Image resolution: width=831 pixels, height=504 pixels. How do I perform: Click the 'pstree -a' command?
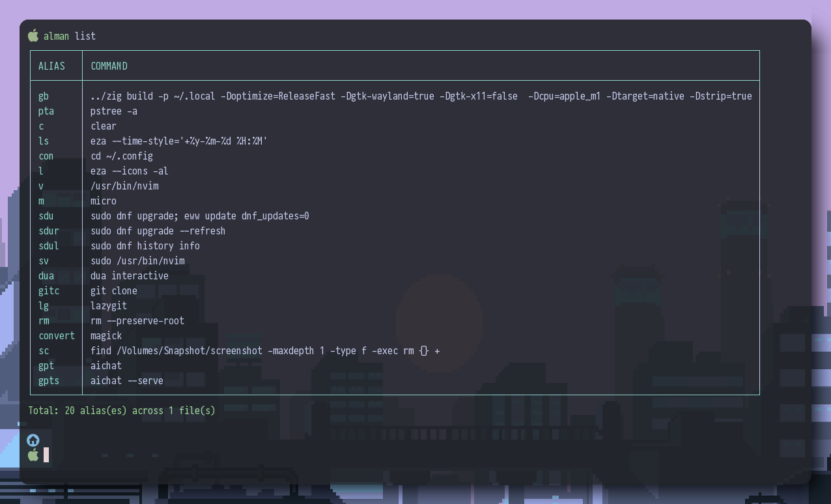coord(114,111)
